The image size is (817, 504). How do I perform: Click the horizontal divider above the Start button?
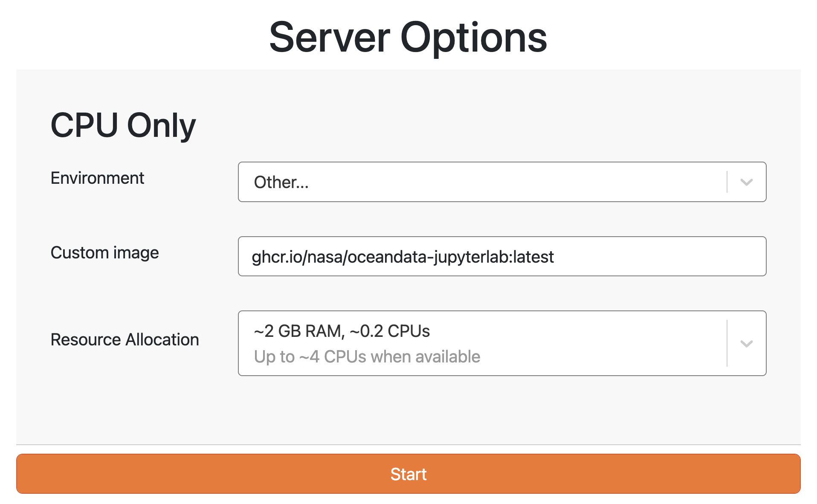(408, 445)
